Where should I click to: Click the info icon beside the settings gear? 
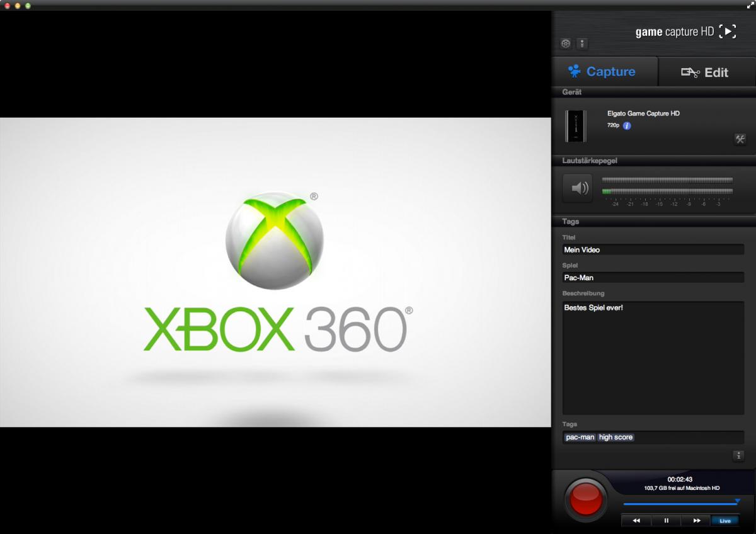pyautogui.click(x=582, y=43)
